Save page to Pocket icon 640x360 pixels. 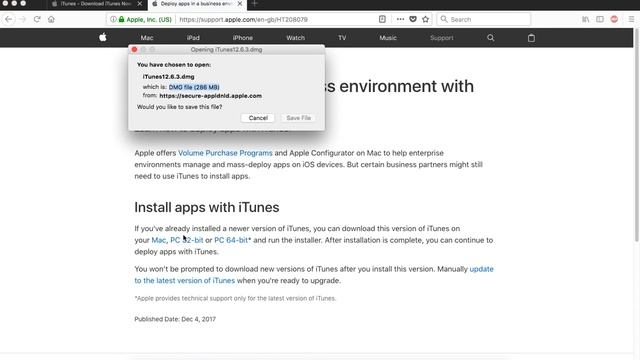click(x=413, y=19)
